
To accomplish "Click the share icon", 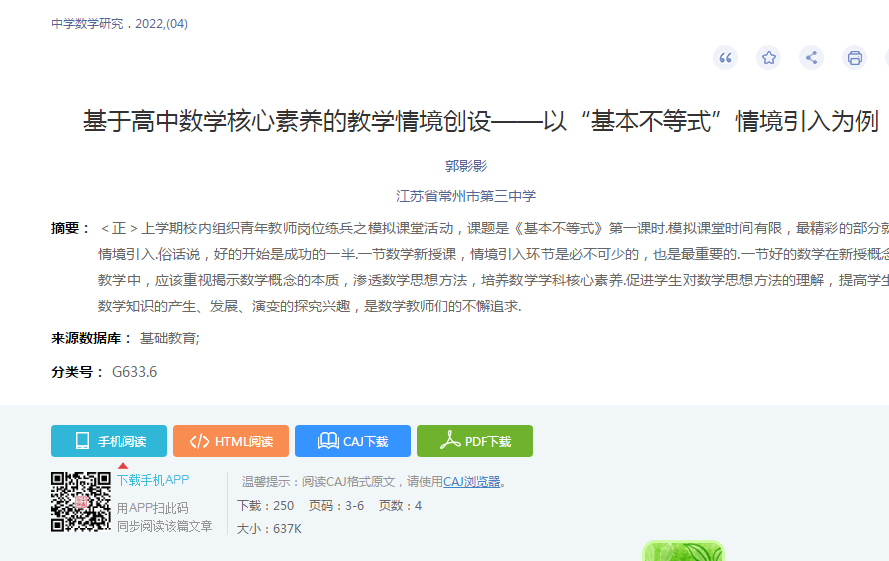I will (811, 58).
